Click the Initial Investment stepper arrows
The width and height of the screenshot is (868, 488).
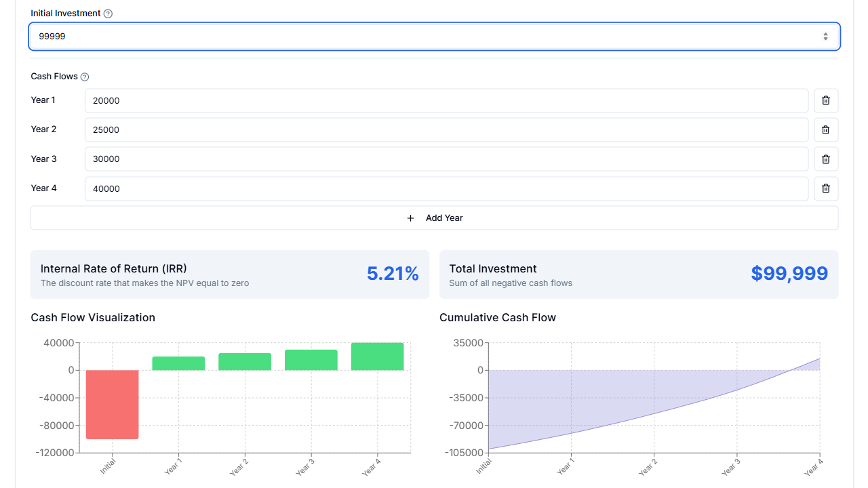(x=825, y=36)
